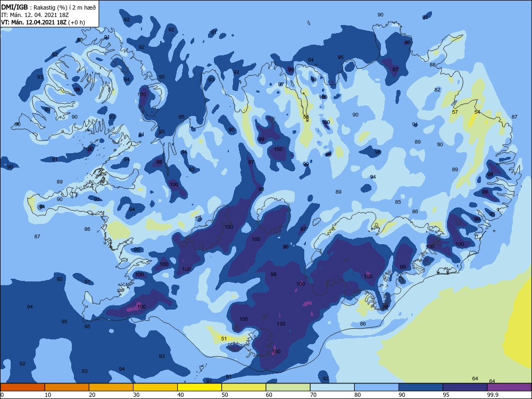Screen dimensions: 532x399
Task: Click the 10–20 orange legend swatch
Action: [67, 387]
